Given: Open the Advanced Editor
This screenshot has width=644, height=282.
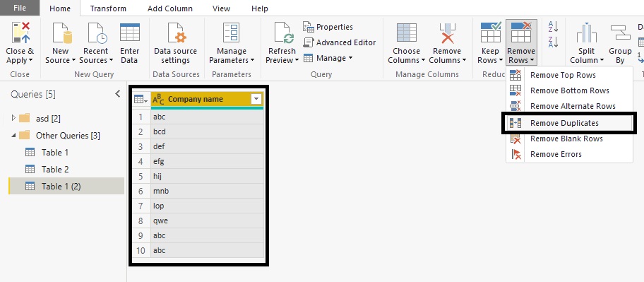Looking at the screenshot, I should click(x=340, y=42).
